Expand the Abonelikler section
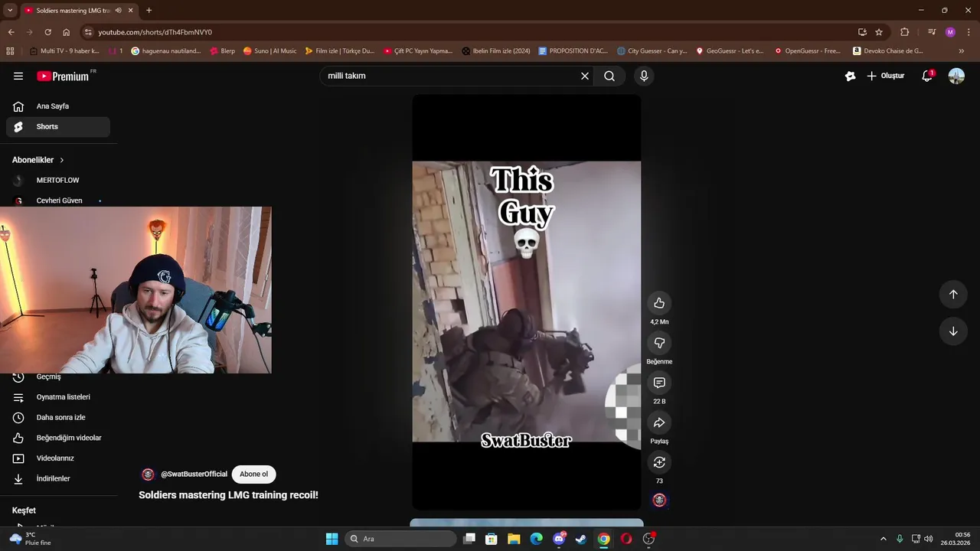 point(38,160)
